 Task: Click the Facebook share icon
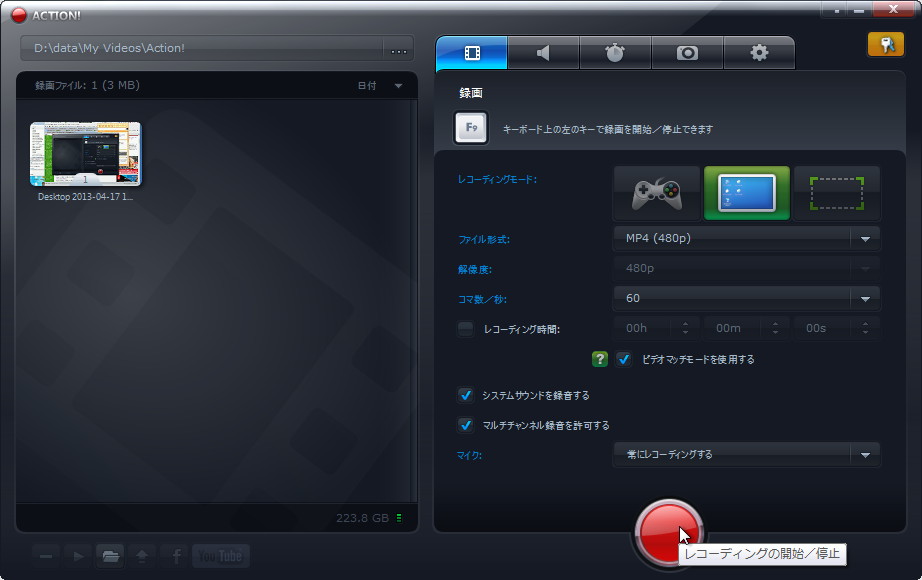point(175,556)
